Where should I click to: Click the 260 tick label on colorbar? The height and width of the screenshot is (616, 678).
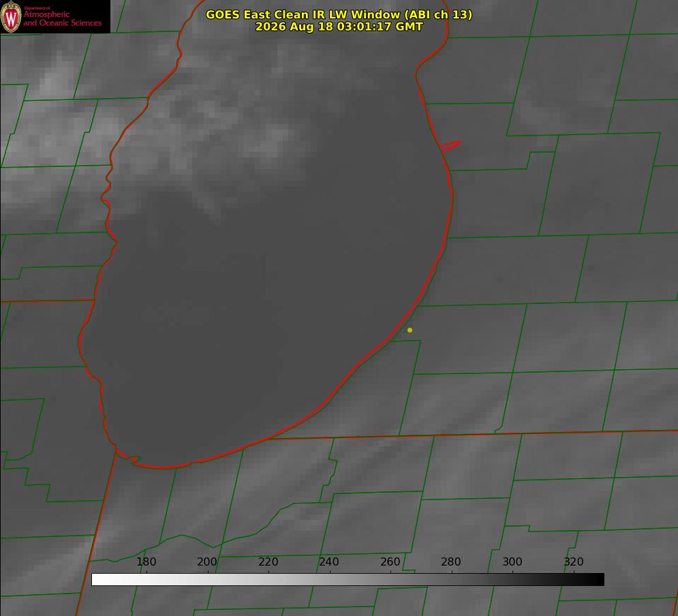click(x=390, y=561)
